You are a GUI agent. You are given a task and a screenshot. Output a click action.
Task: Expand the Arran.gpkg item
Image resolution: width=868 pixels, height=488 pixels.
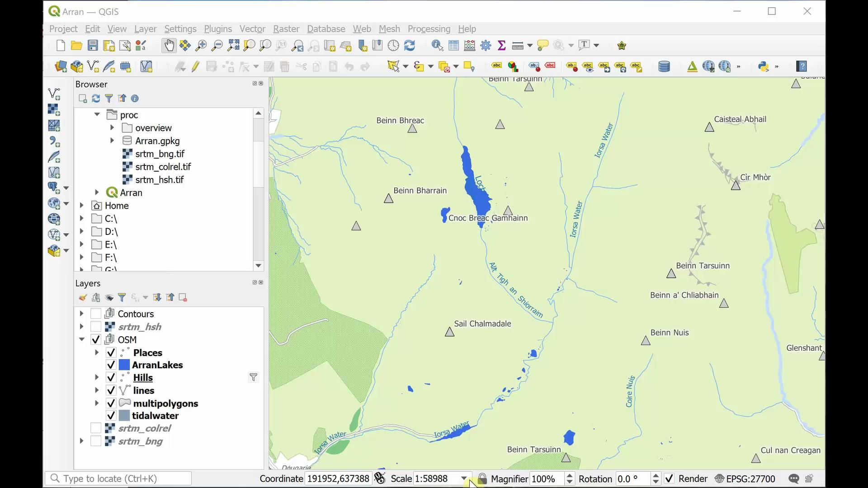click(111, 141)
